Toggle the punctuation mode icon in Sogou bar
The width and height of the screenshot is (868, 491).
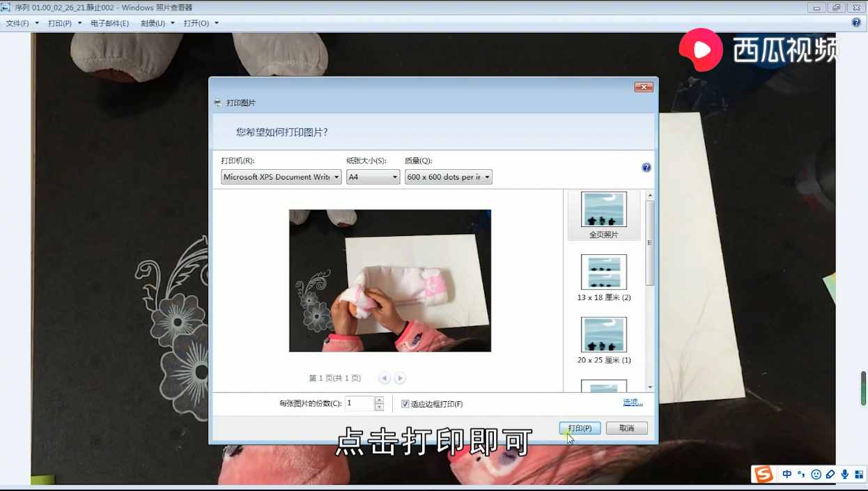[801, 474]
